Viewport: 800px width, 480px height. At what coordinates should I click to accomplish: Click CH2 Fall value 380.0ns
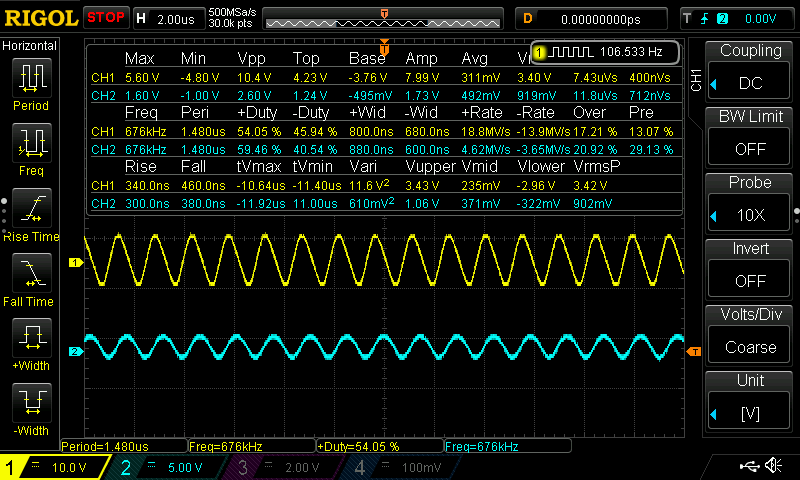pyautogui.click(x=203, y=204)
